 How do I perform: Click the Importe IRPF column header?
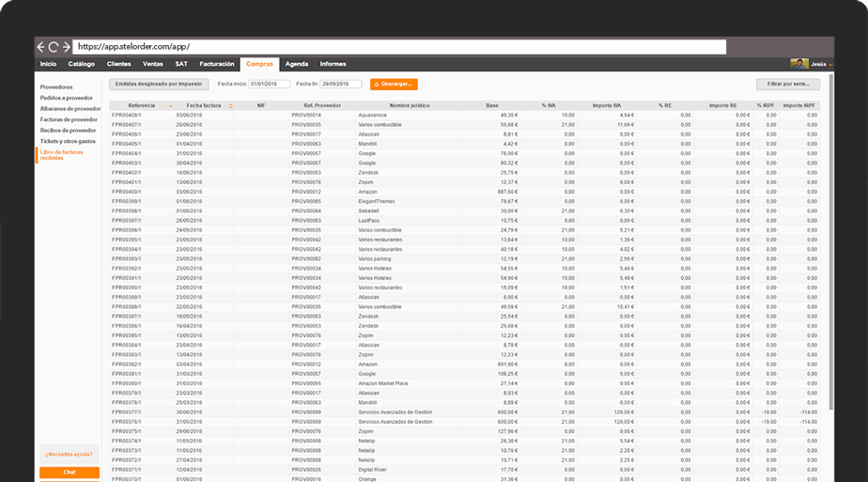pyautogui.click(x=798, y=105)
